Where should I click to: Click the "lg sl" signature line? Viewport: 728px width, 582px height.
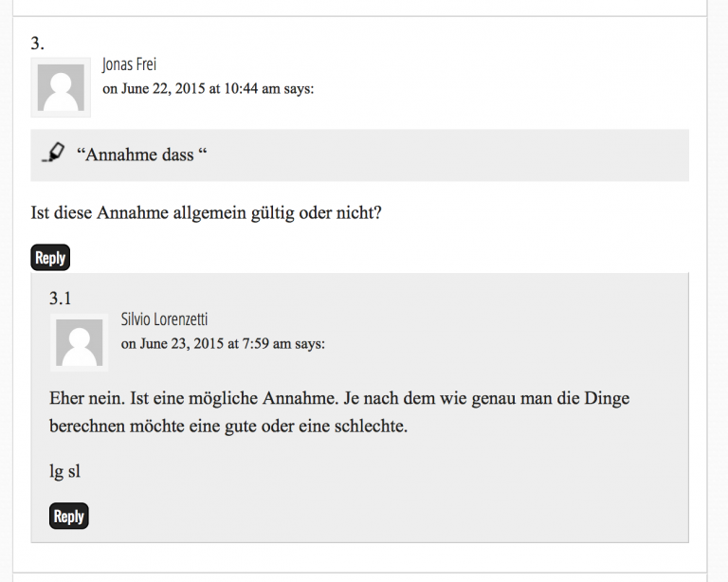(65, 471)
